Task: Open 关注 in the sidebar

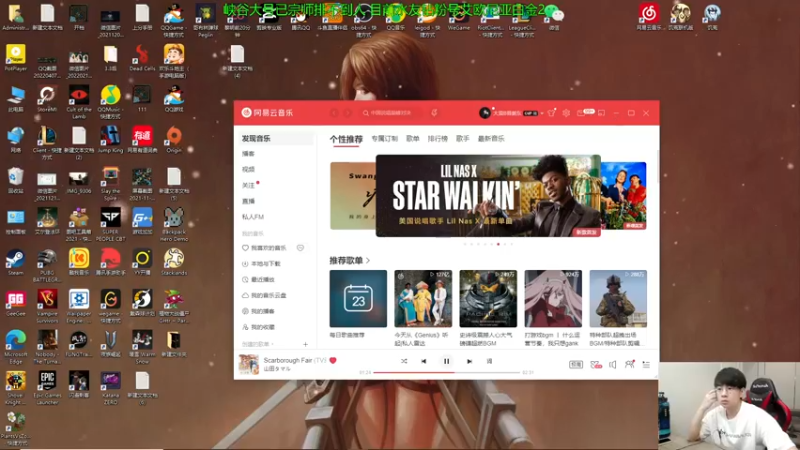Action: 248,185
